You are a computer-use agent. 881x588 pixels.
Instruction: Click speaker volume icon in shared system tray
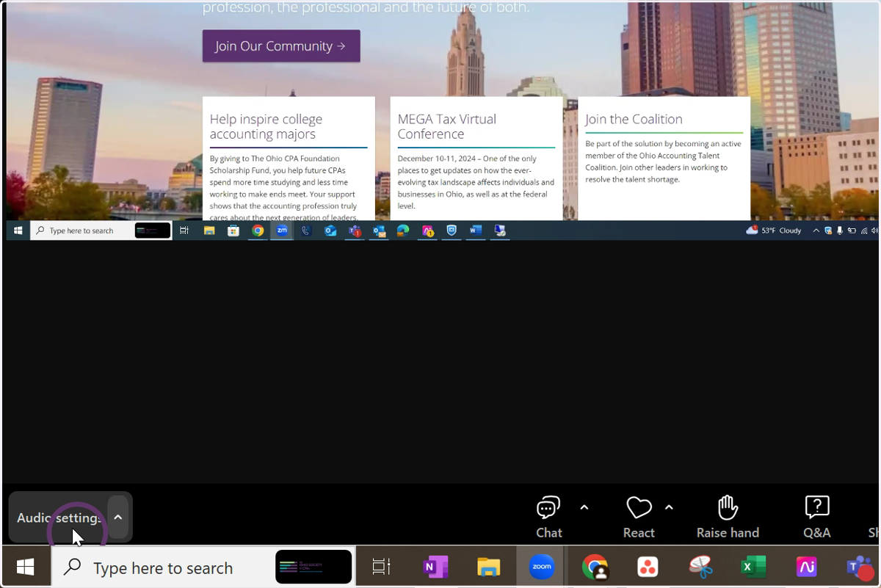tap(874, 231)
